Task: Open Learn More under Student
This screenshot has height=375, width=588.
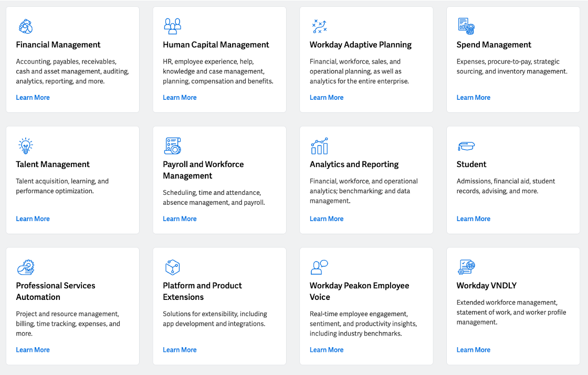Action: tap(473, 218)
